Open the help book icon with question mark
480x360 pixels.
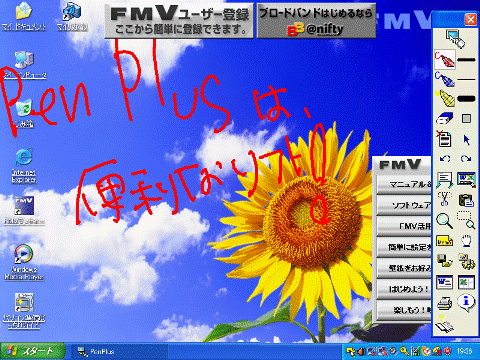click(x=445, y=323)
